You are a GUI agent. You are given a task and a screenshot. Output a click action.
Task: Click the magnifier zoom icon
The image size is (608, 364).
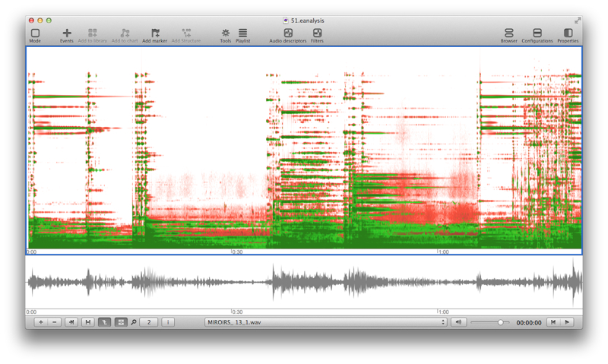(x=134, y=322)
